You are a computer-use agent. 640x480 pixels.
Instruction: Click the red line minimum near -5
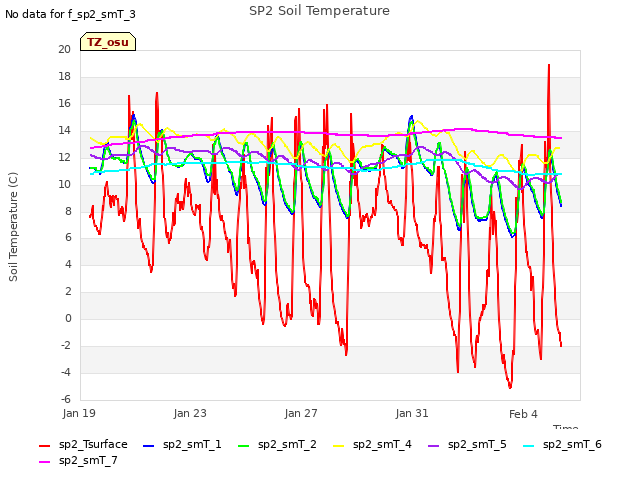tap(510, 387)
